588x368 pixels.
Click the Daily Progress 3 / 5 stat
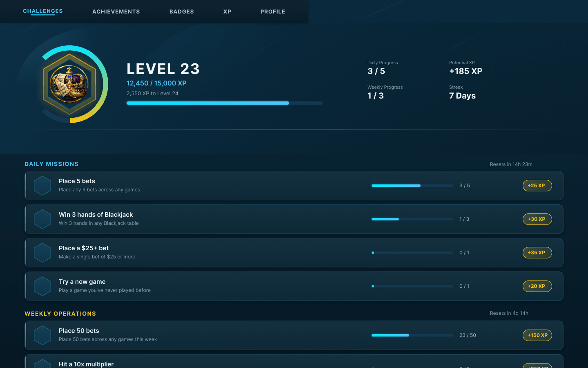tap(383, 68)
